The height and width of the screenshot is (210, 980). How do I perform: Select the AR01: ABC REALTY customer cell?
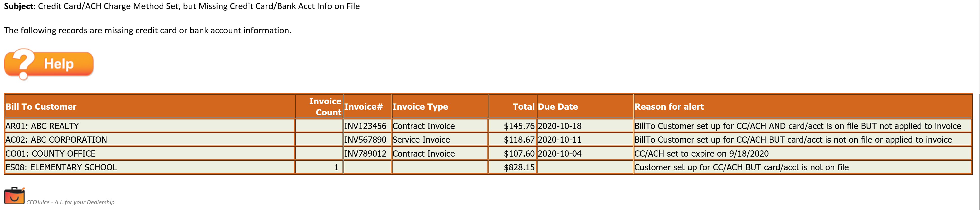150,126
